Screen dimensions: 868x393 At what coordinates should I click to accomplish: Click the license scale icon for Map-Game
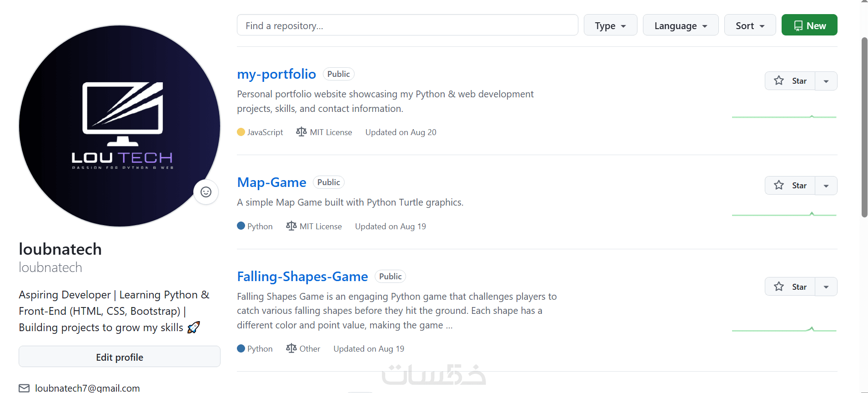coord(291,226)
